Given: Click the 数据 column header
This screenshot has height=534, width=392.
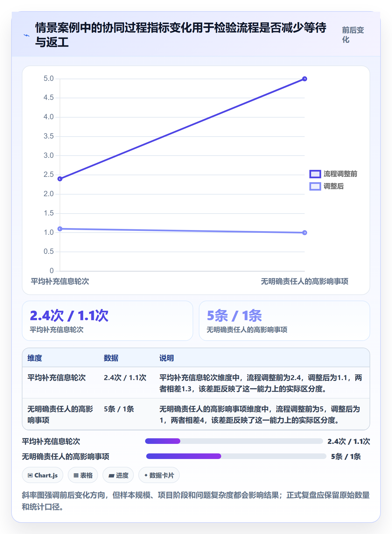Looking at the screenshot, I should [111, 358].
